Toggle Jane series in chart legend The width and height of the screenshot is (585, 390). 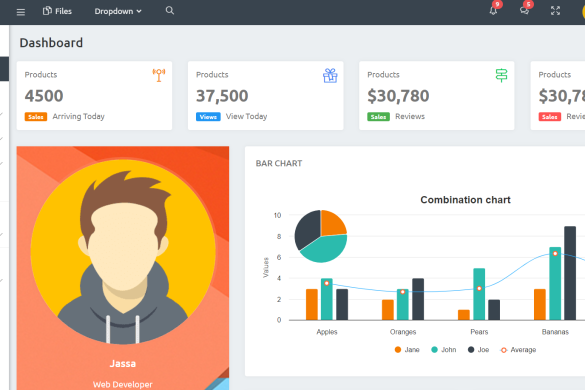pos(407,350)
